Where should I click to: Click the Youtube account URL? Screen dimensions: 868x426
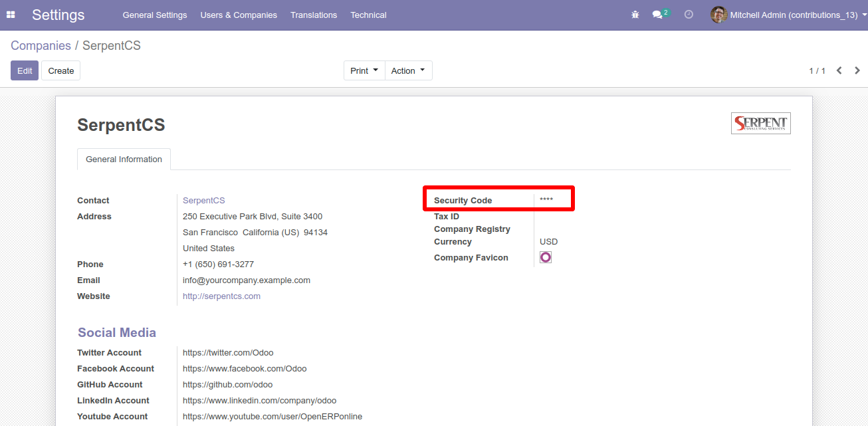click(x=272, y=417)
